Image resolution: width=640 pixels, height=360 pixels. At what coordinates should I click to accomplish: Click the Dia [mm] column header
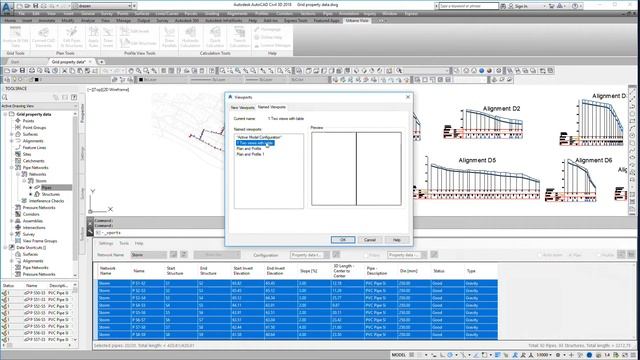click(x=409, y=271)
